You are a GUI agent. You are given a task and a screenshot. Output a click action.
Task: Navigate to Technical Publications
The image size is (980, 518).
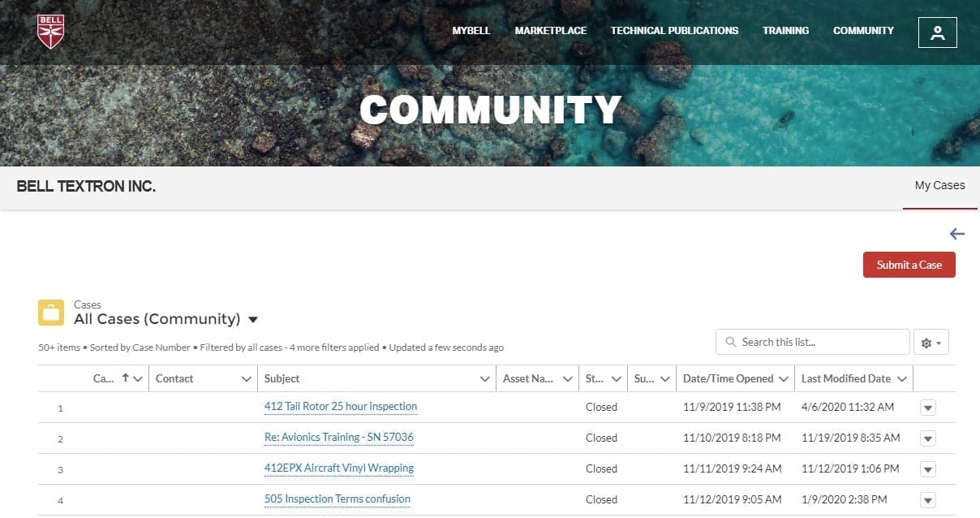674,31
